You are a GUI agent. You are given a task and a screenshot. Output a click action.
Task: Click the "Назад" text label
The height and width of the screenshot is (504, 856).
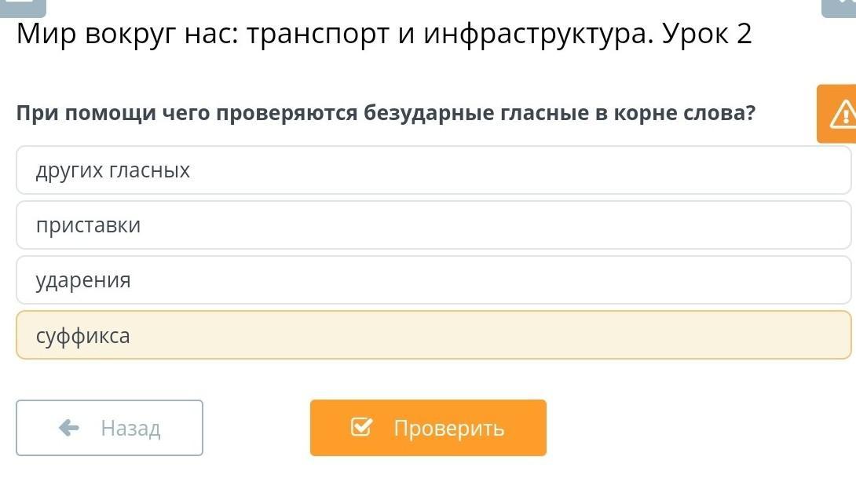pos(130,428)
